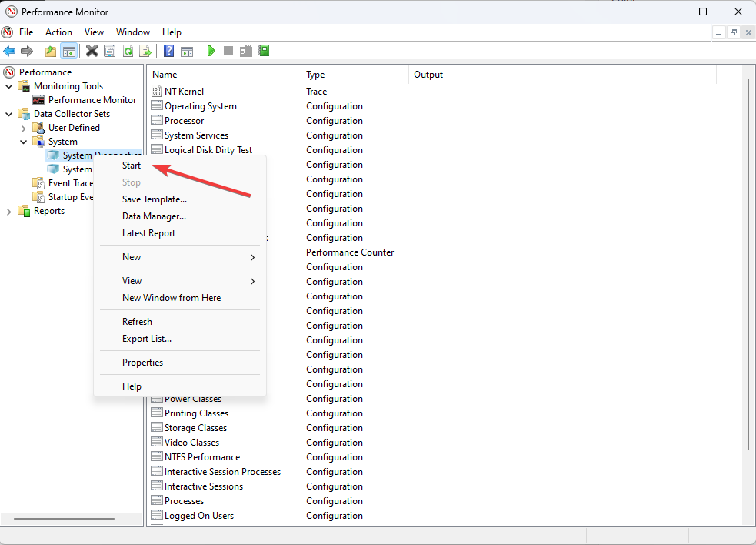756x545 pixels.
Task: Click the green View Latest Report icon
Action: point(264,51)
